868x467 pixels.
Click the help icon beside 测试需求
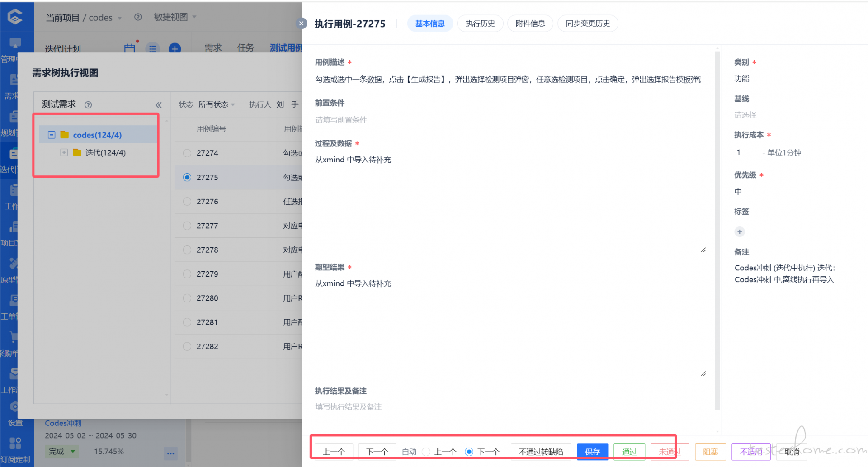pyautogui.click(x=88, y=105)
